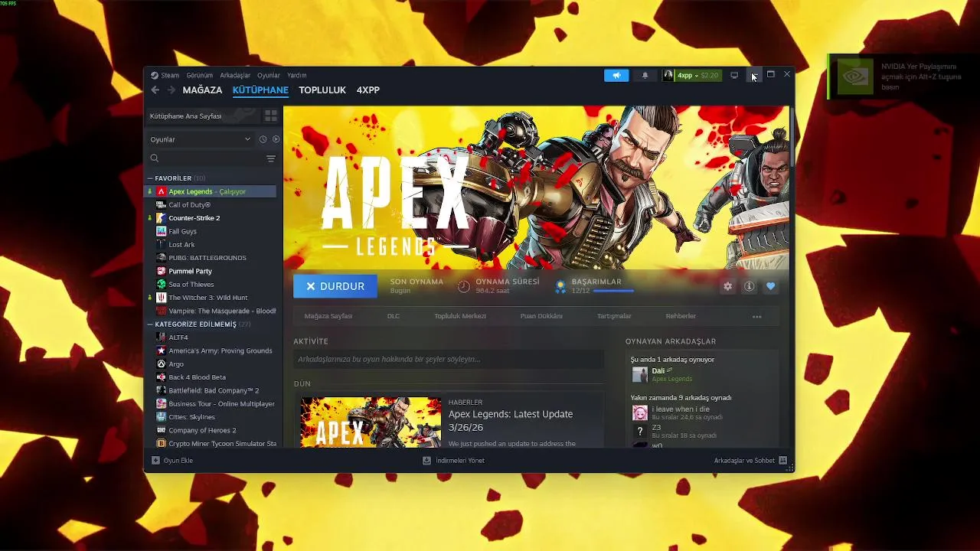The height and width of the screenshot is (551, 980).
Task: Click the activity comment input field
Action: (x=449, y=359)
